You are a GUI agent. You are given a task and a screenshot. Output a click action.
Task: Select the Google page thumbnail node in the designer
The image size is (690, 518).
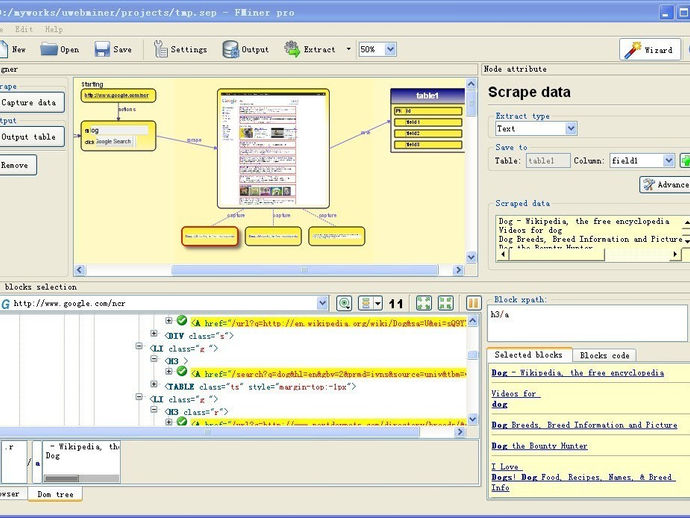pyautogui.click(x=273, y=148)
